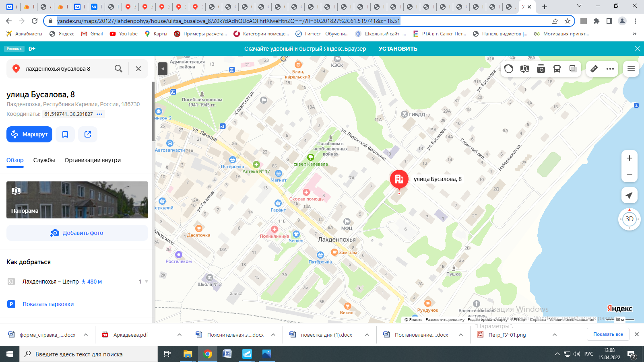The image size is (644, 362).
Task: Toggle the traffic layer icon on the map toolbar
Action: pyautogui.click(x=509, y=69)
